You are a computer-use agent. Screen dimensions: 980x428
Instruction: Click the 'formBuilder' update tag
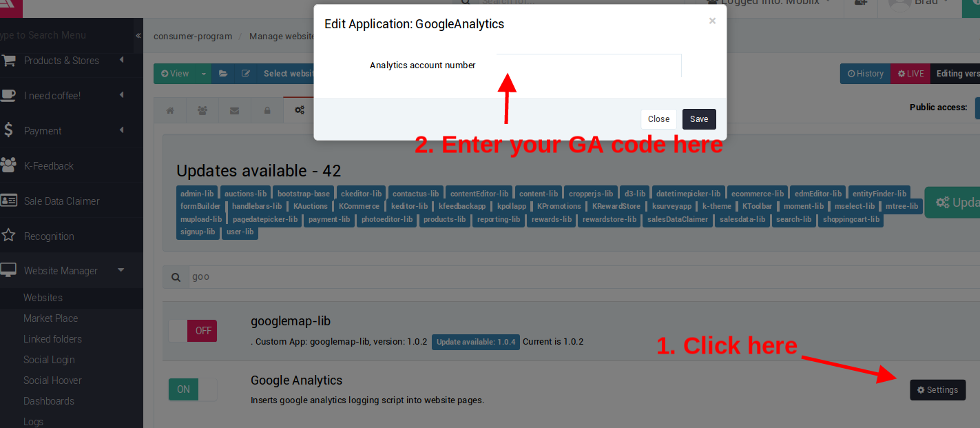point(201,206)
